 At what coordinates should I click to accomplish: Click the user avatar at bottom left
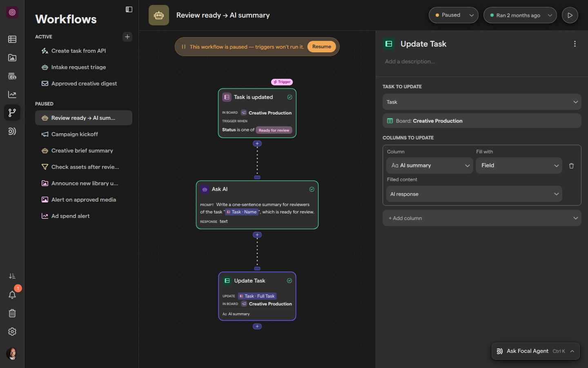tap(12, 354)
